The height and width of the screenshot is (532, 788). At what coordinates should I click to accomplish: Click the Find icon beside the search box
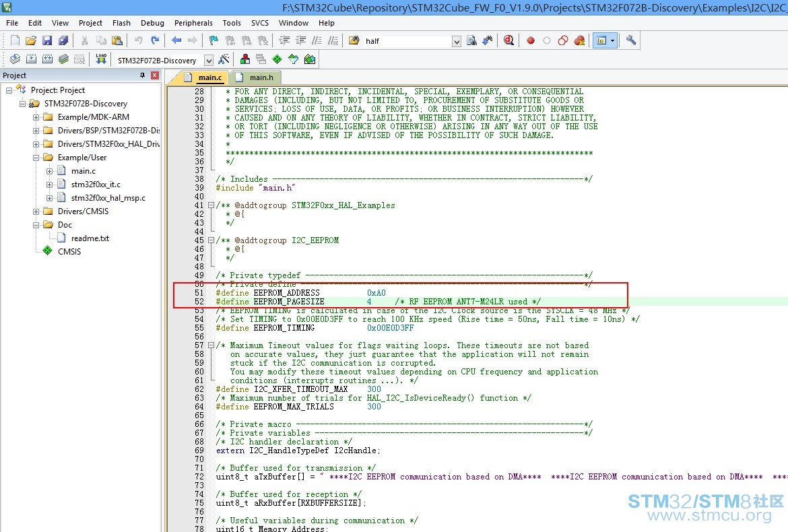pos(471,40)
